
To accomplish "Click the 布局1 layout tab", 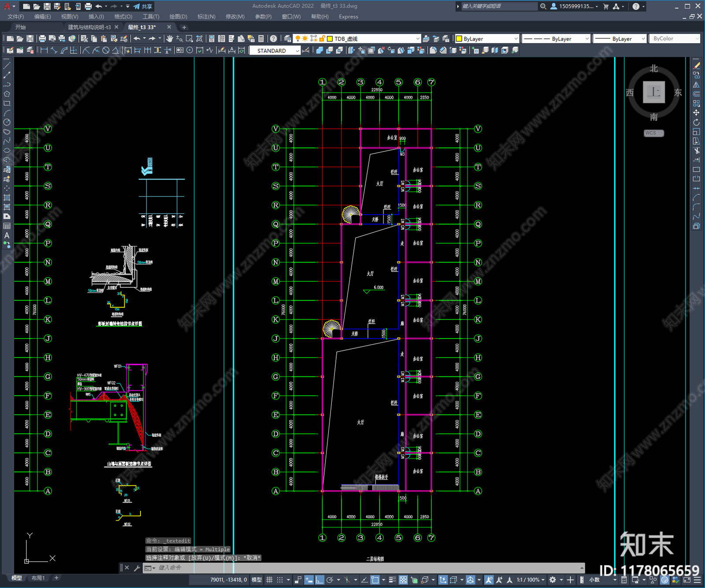I will [x=38, y=578].
